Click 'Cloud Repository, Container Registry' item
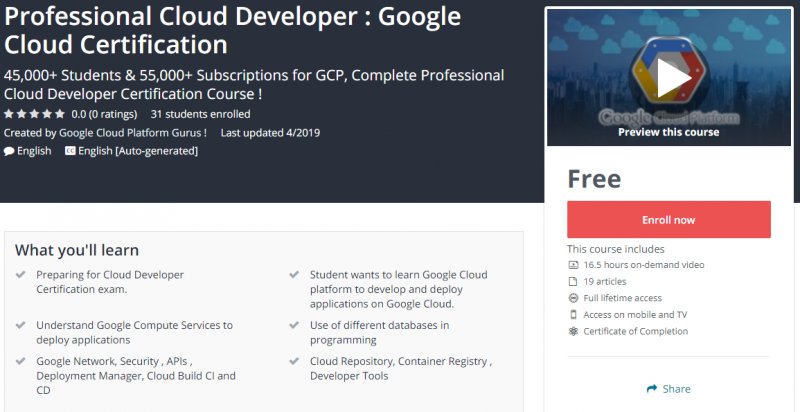 [x=401, y=368]
